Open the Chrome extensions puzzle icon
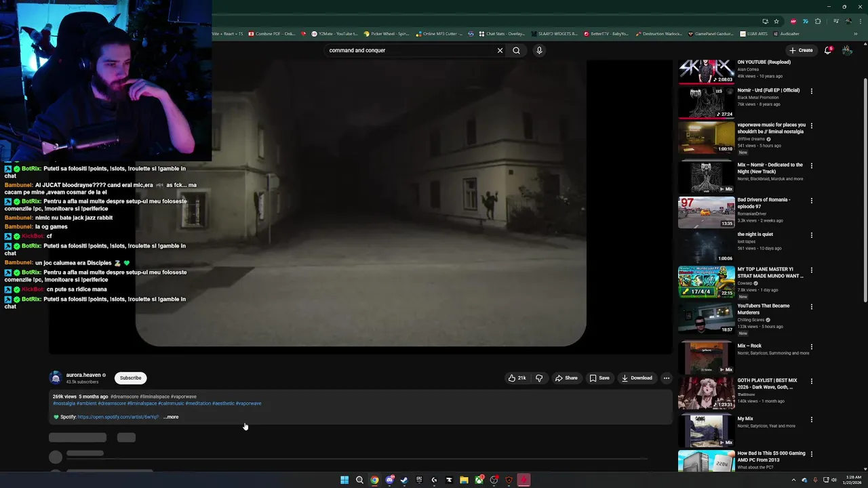The height and width of the screenshot is (488, 868). pos(818,21)
